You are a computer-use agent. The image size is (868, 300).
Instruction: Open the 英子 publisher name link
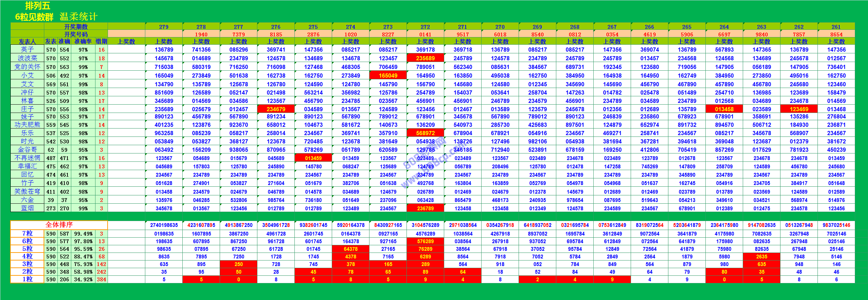coord(27,50)
